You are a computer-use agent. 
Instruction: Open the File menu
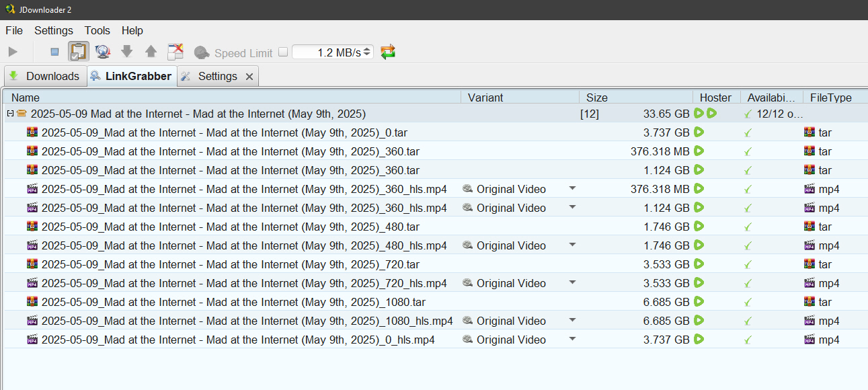(14, 30)
